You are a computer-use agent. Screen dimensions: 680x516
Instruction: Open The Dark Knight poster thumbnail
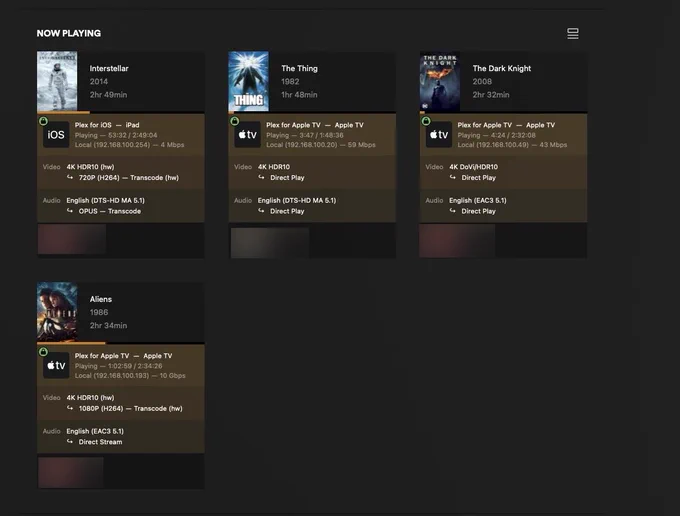click(x=440, y=81)
